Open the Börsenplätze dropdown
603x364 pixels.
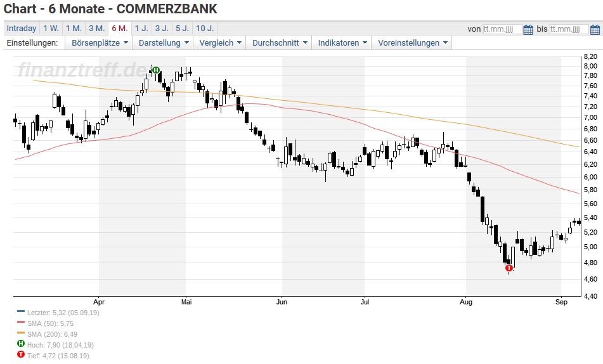point(99,42)
